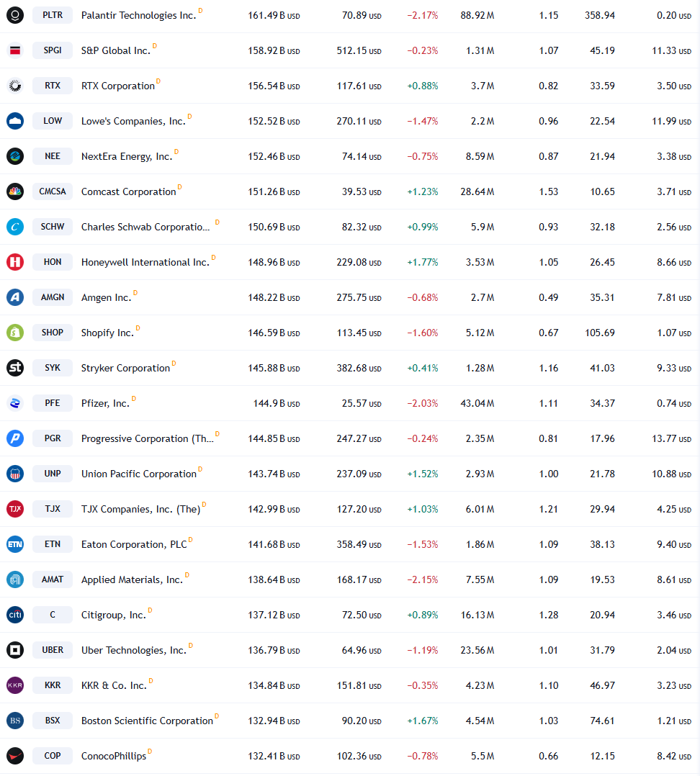Open the Union Pacific Corporation link
Viewport: 700px width, 776px height.
click(x=138, y=474)
